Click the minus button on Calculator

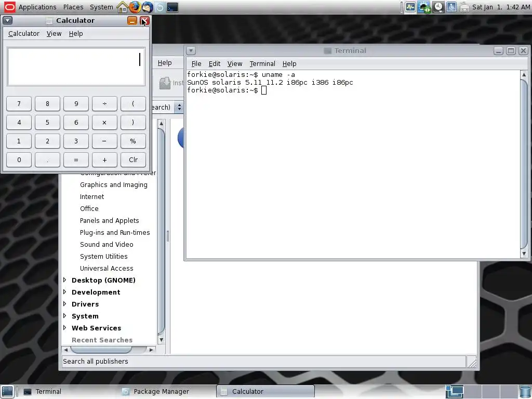point(104,141)
